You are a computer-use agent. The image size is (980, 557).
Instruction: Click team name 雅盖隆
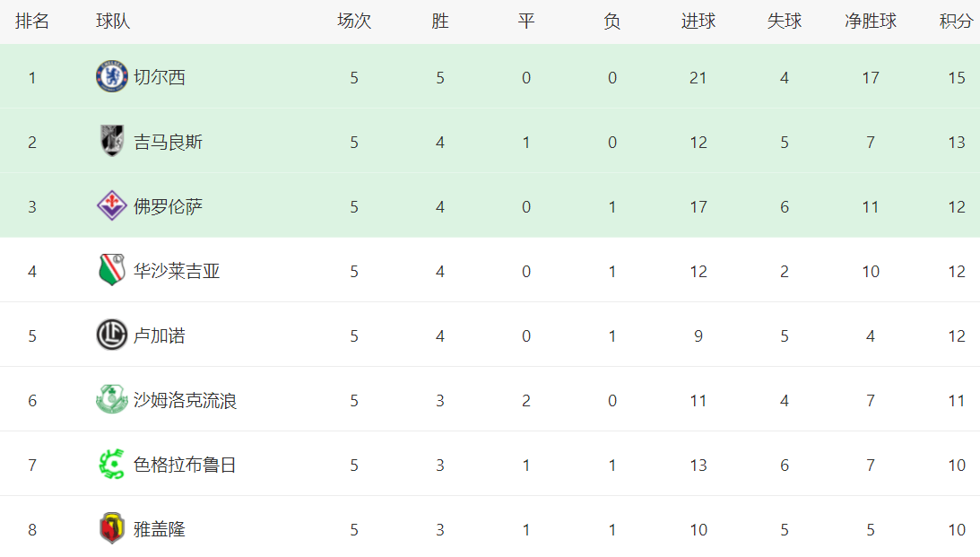pos(160,529)
